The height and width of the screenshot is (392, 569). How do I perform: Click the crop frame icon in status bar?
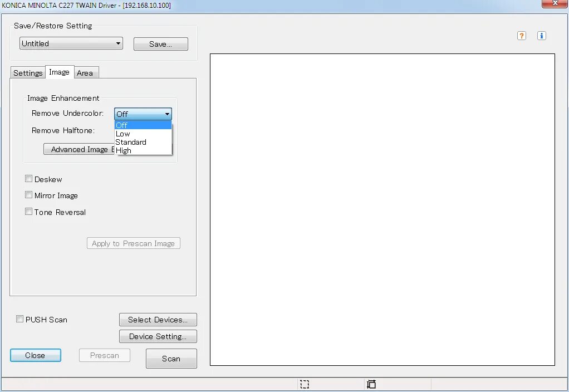click(371, 384)
